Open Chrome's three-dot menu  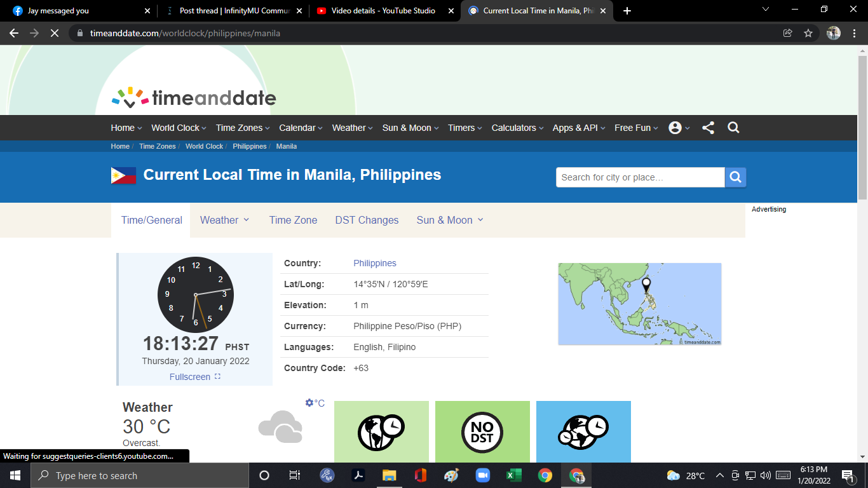click(855, 33)
